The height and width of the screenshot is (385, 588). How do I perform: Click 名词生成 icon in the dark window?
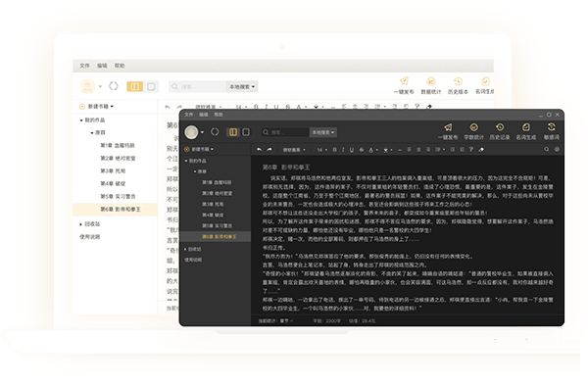(525, 127)
